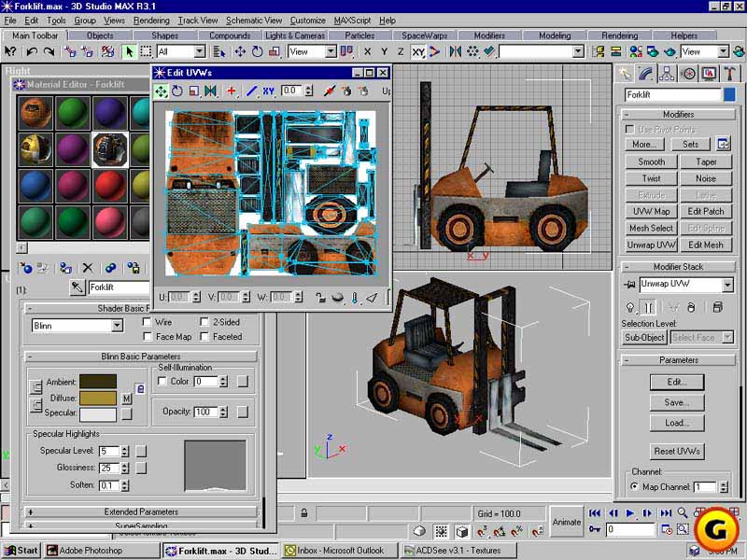Click the Modify panel tab icon
This screenshot has width=747, height=560.
pyautogui.click(x=645, y=74)
